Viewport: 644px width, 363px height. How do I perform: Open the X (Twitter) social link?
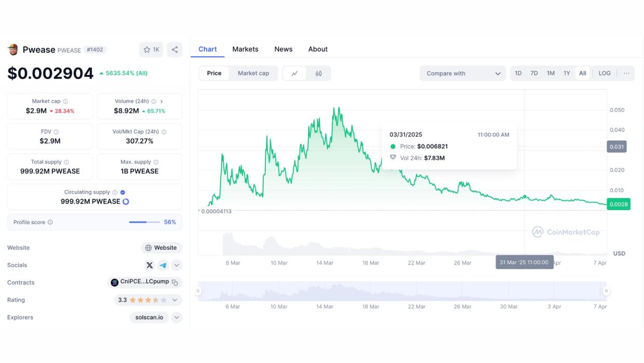tap(150, 265)
